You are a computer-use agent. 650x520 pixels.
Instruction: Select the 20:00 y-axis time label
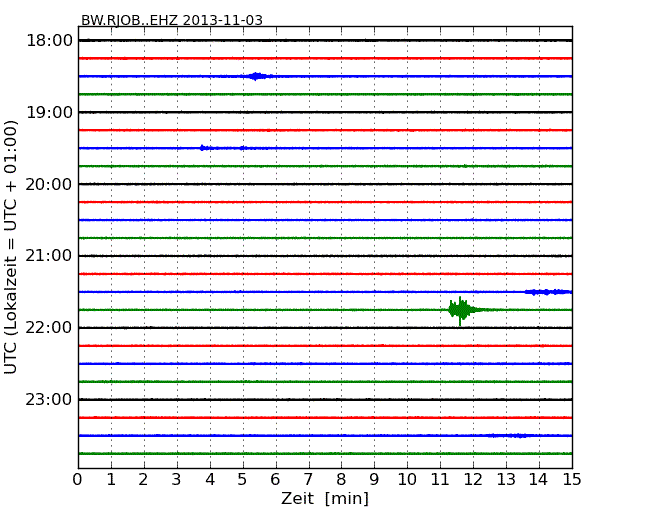coord(49,184)
